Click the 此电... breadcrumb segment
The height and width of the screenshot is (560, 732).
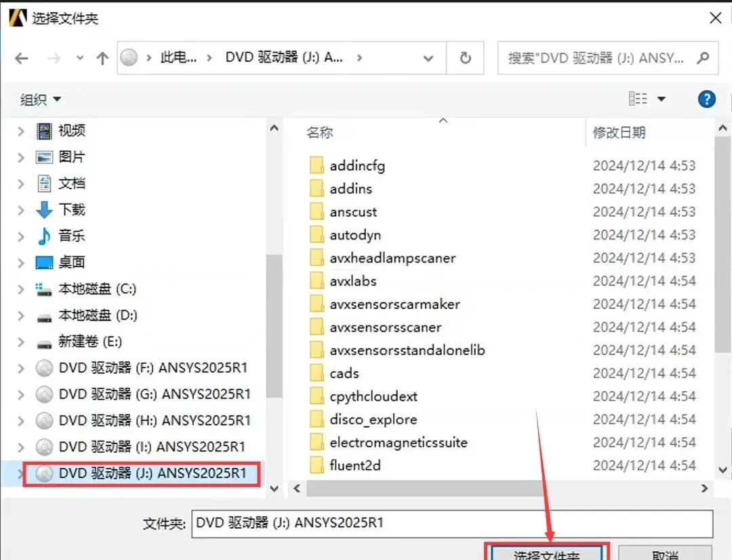click(178, 58)
